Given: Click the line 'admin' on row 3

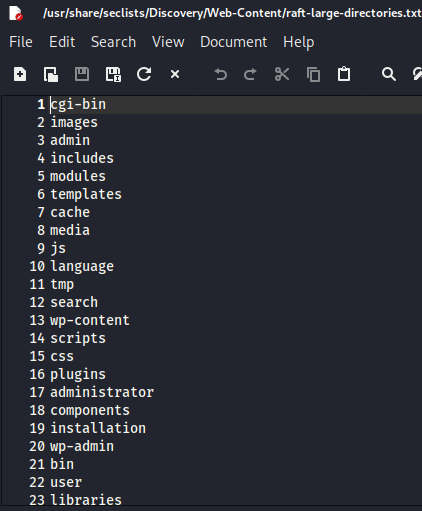Looking at the screenshot, I should (70, 140).
